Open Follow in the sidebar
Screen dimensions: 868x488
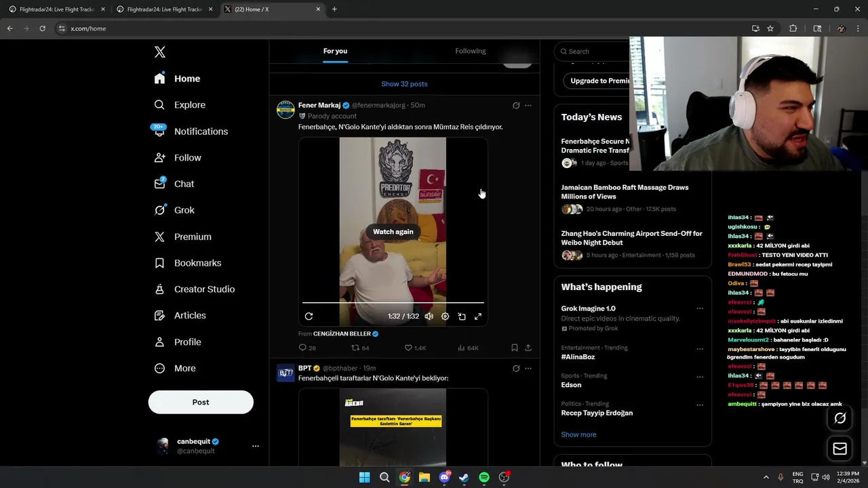(178, 158)
